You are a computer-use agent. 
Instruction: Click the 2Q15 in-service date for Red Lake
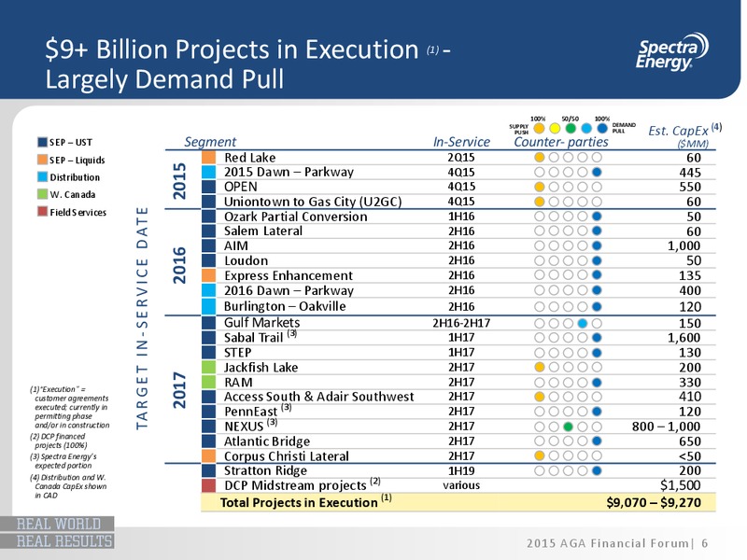point(461,157)
